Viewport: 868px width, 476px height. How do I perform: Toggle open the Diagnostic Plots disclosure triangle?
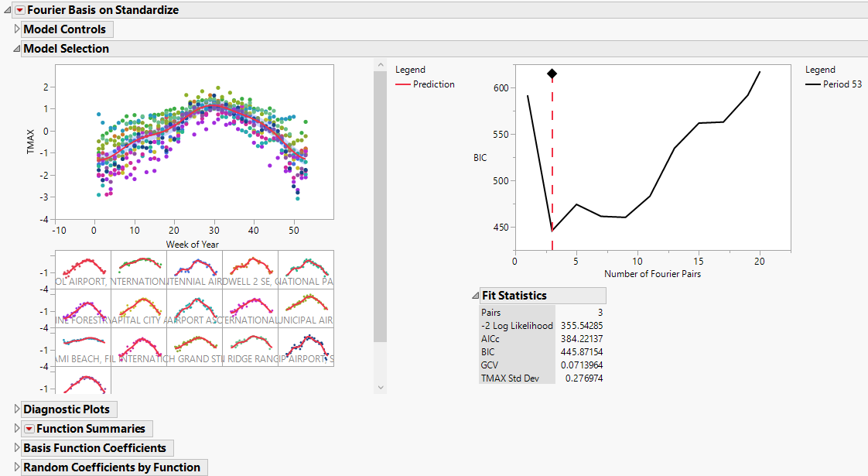(x=17, y=409)
